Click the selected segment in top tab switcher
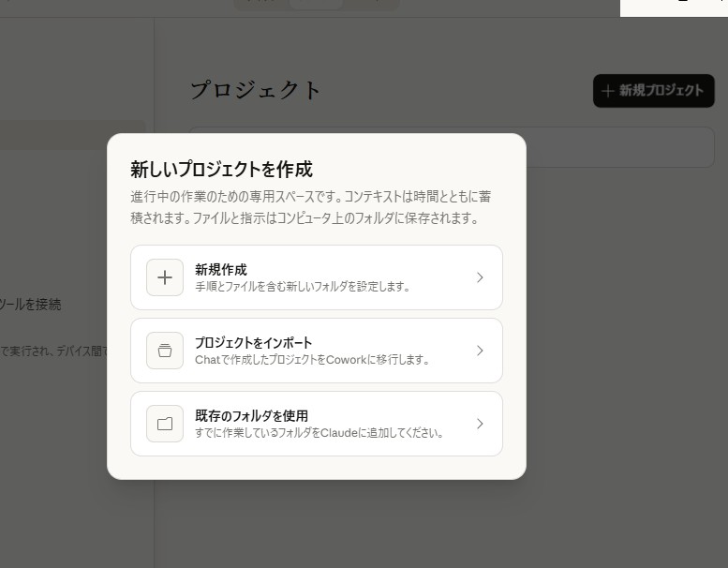Image resolution: width=728 pixels, height=568 pixels. 316,4
